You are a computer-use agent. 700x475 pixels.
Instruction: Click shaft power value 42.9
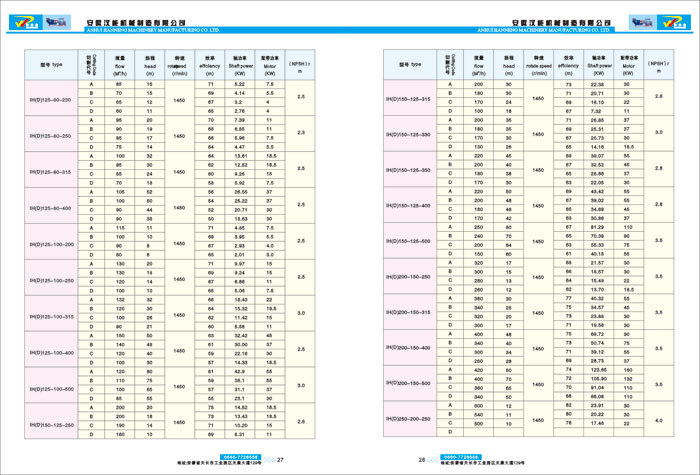tap(240, 371)
